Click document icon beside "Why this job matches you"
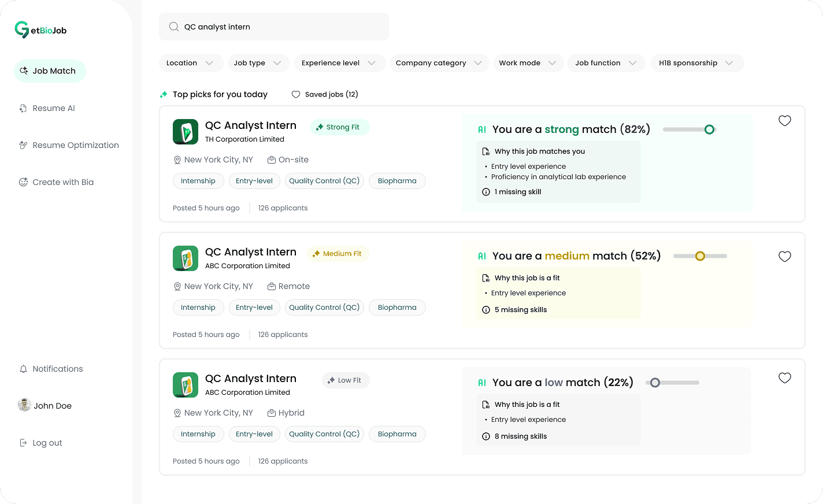Viewport: 823px width, 504px height. click(486, 151)
